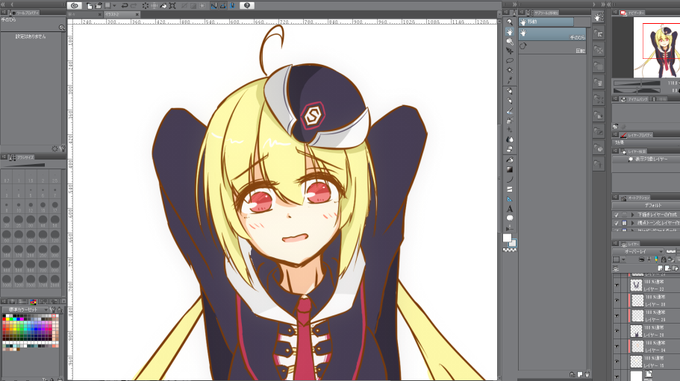This screenshot has width=680, height=381.
Task: Click the Scale/Rotate transform icon
Action: (x=172, y=6)
